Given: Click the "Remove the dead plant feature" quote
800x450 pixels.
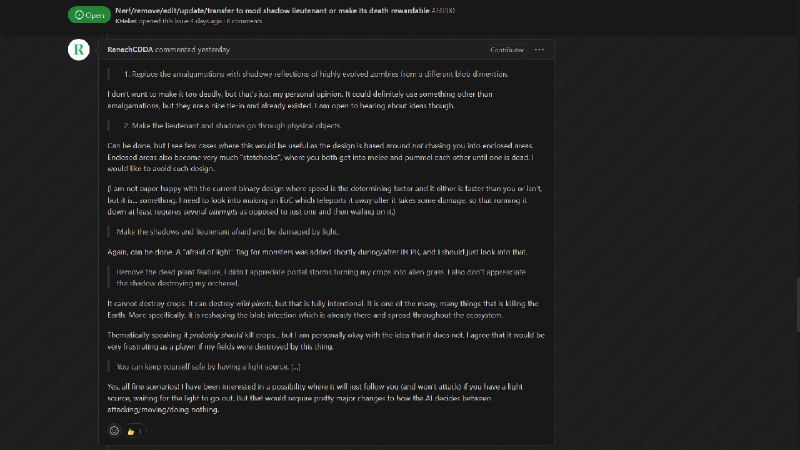Looking at the screenshot, I should [320, 276].
